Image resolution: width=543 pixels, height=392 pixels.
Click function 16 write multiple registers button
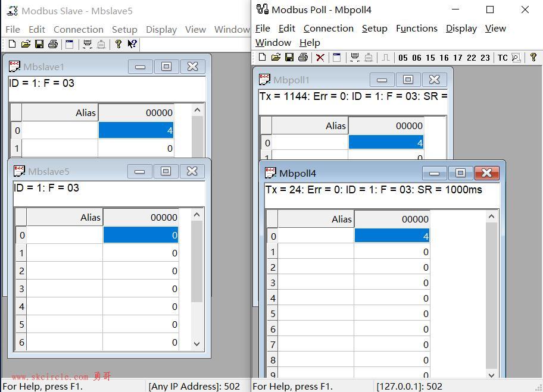pyautogui.click(x=444, y=58)
